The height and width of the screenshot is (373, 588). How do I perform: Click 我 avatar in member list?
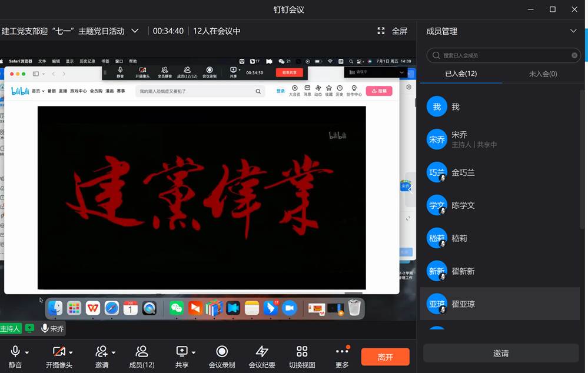pos(437,106)
